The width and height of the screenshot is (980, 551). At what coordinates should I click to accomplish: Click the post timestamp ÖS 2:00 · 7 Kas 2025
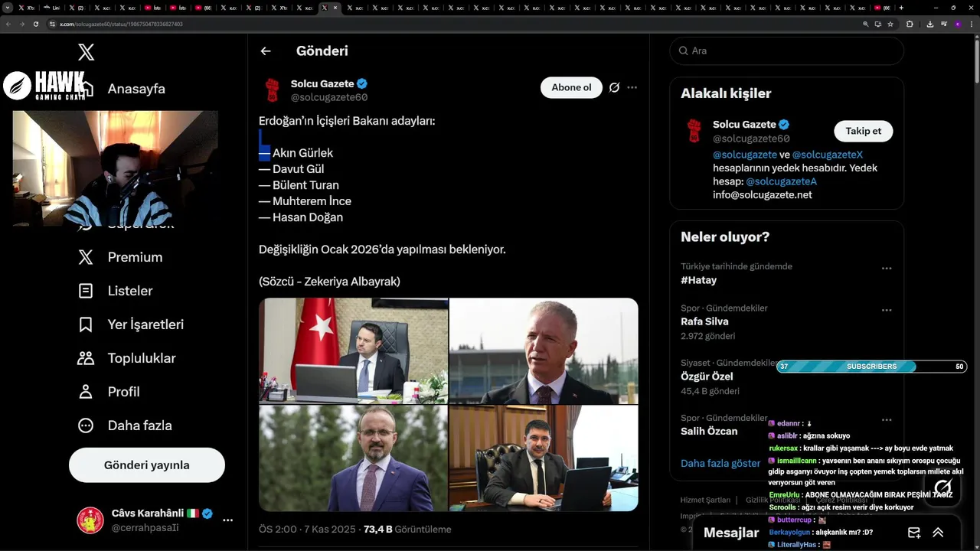click(x=308, y=529)
